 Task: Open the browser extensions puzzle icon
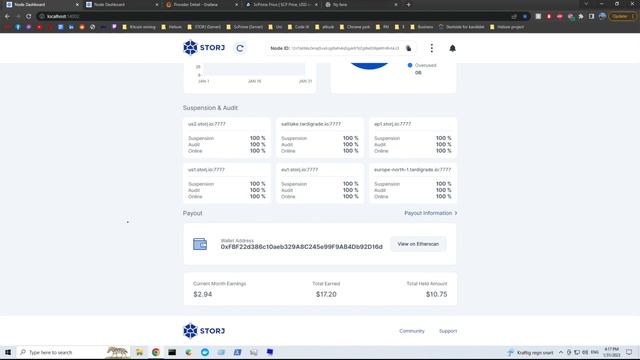pyautogui.click(x=581, y=16)
